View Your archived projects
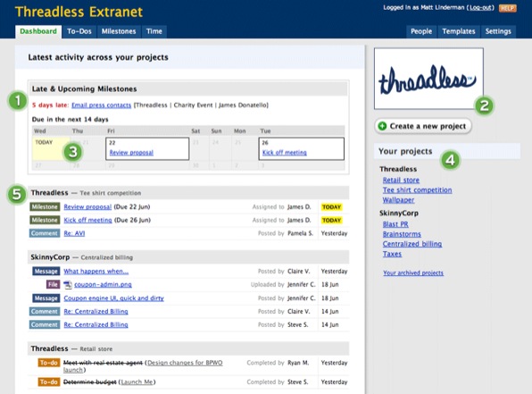The image size is (532, 394). pyautogui.click(x=413, y=272)
